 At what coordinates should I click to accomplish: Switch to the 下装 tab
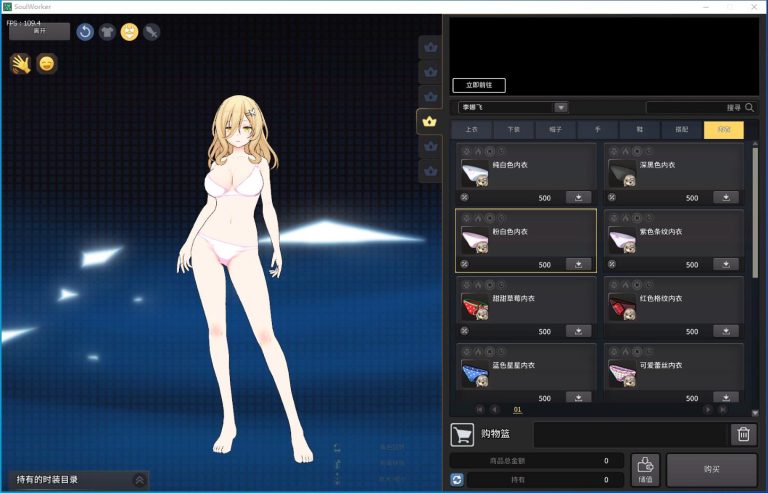coord(514,130)
